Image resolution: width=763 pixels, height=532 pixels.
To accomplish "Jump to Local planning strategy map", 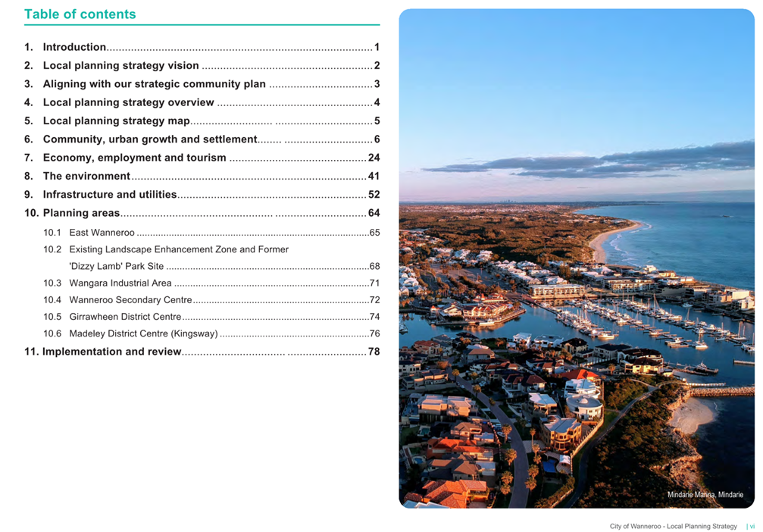I will coord(202,121).
